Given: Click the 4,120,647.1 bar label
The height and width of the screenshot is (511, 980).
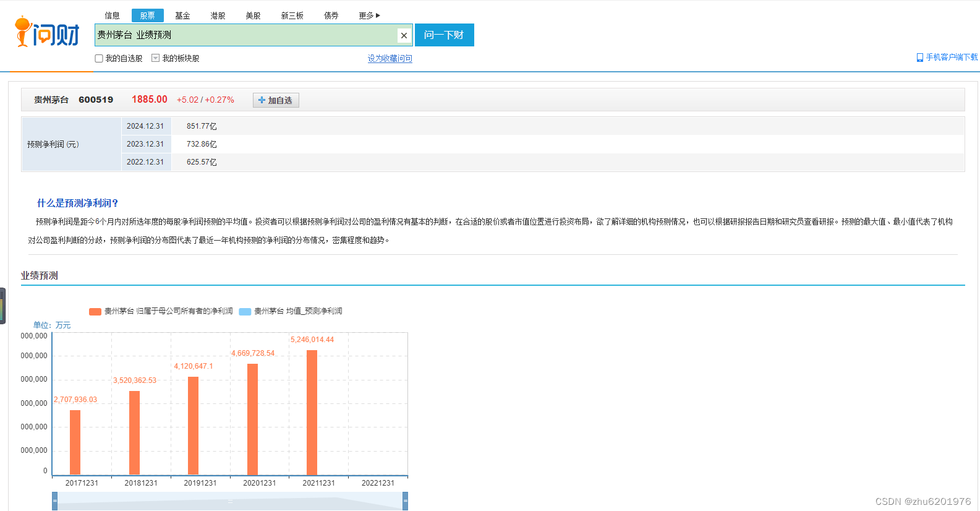Looking at the screenshot, I should click(194, 366).
